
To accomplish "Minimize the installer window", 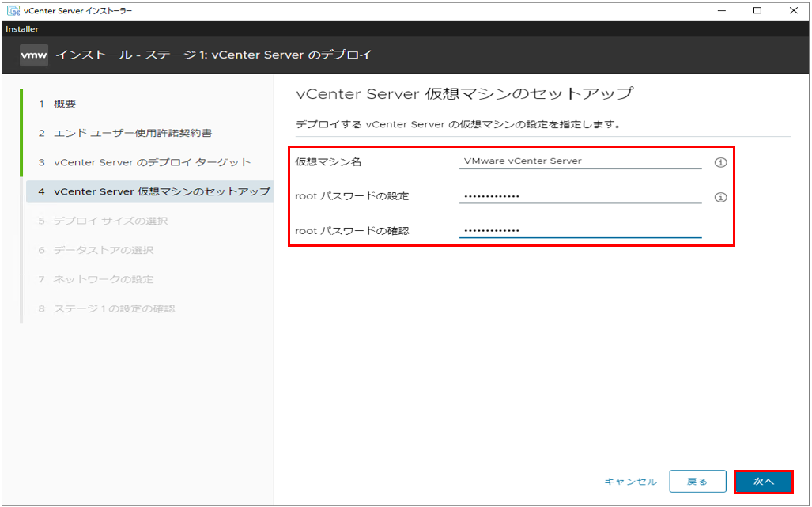I will click(x=719, y=10).
